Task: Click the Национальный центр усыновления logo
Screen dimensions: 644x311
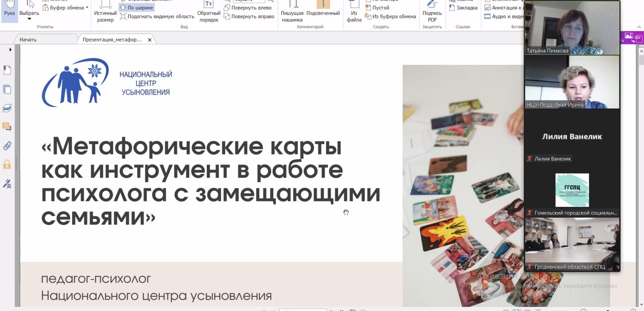Action: [107, 83]
